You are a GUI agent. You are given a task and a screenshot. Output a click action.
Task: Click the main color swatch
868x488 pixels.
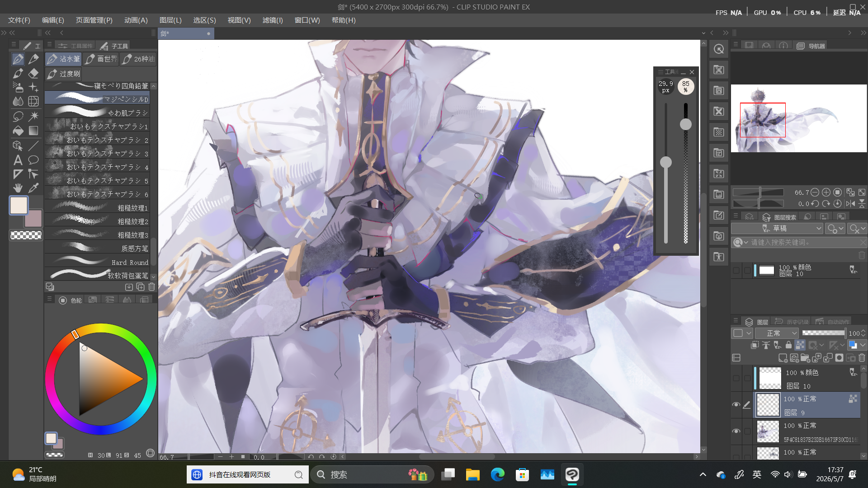point(19,206)
